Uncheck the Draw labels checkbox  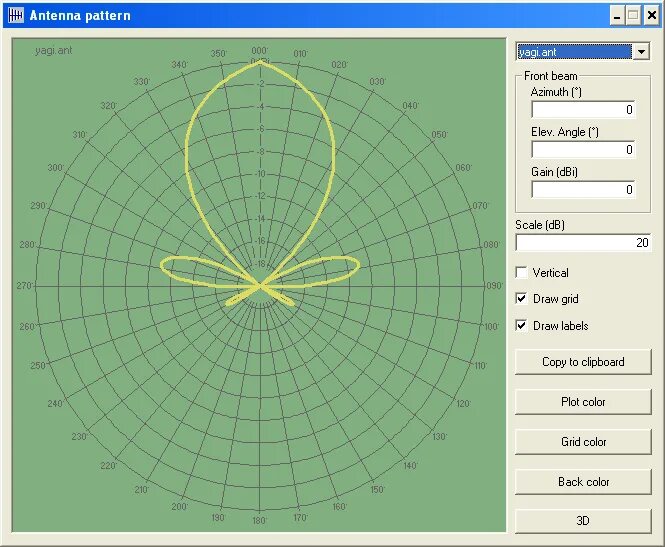pyautogui.click(x=521, y=325)
